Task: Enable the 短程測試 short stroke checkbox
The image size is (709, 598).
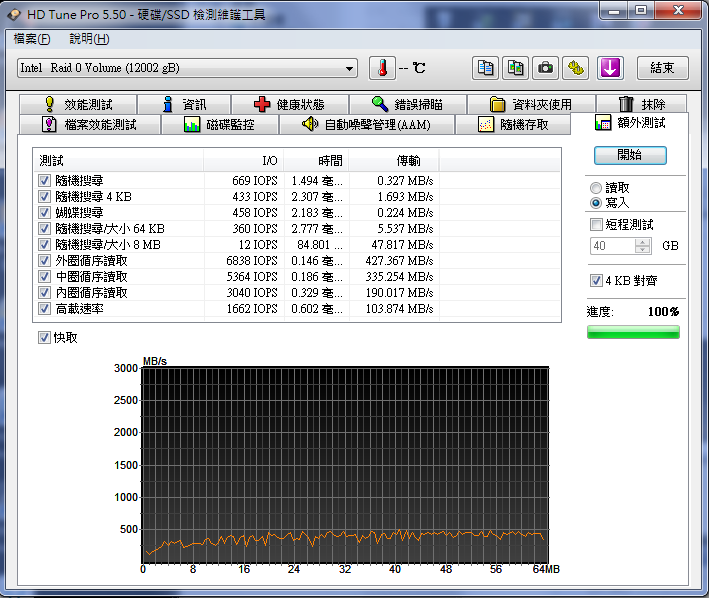Action: pos(596,224)
